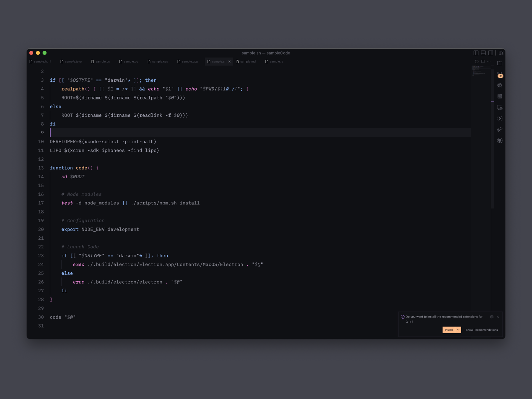Click the text 'function code()' on line 13
Screen dimensions: 532x399
point(71,168)
